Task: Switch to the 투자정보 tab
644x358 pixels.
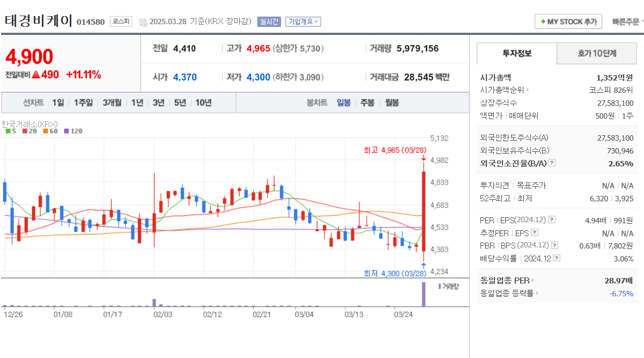Action: click(517, 54)
